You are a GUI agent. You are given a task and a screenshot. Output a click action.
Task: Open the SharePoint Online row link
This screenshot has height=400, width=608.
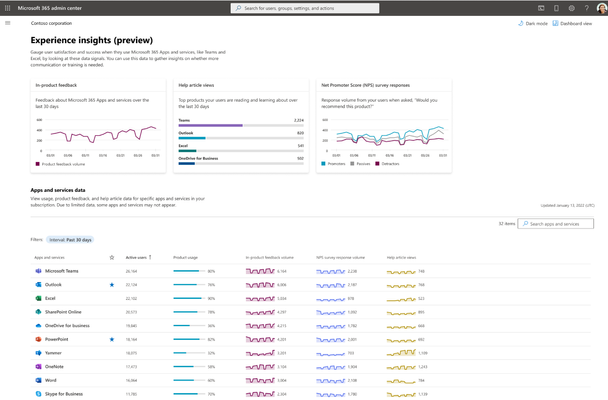(63, 312)
